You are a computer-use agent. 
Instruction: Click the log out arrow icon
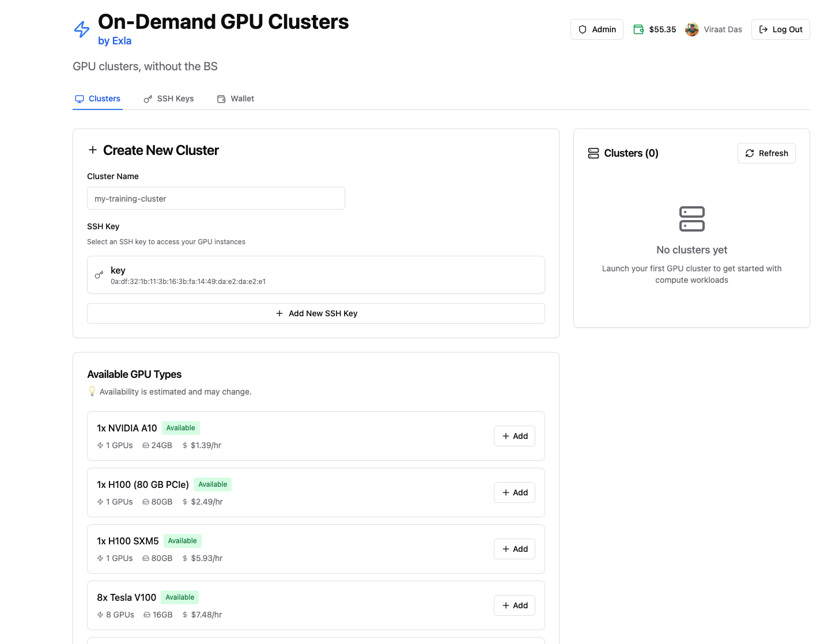click(764, 29)
